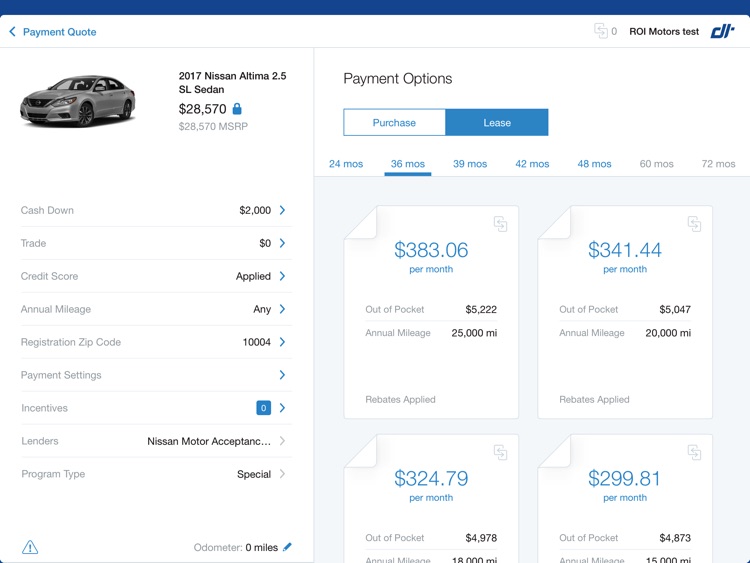Screen dimensions: 750x563
Task: Expand the Program Type chevron
Action: 282,474
